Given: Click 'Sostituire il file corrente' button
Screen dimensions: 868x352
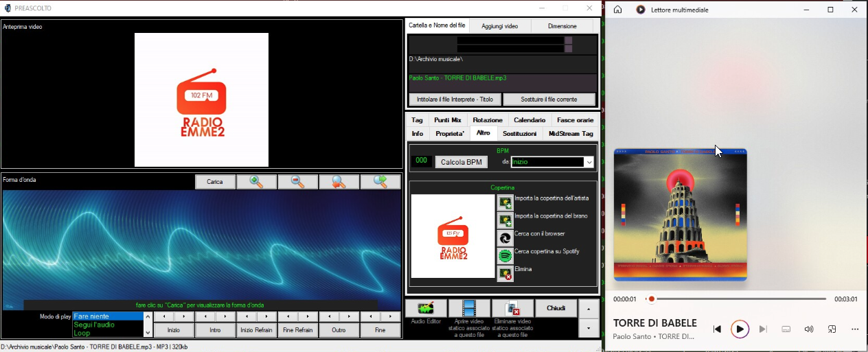Looking at the screenshot, I should [549, 99].
